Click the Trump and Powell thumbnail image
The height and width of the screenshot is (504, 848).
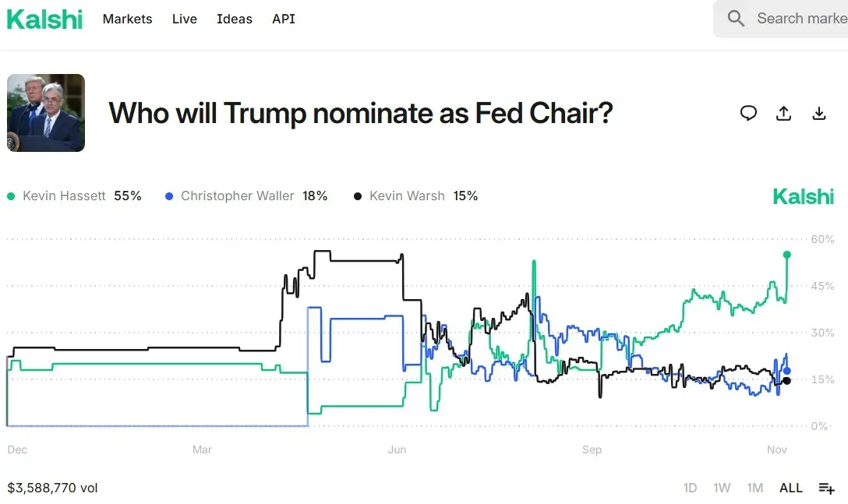click(x=45, y=112)
